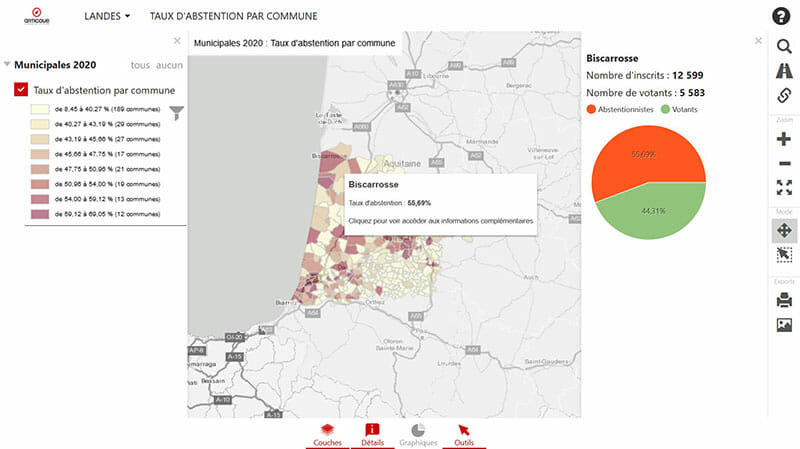Click the orange 55,69% pie slice
The height and width of the screenshot is (449, 800).
(644, 155)
